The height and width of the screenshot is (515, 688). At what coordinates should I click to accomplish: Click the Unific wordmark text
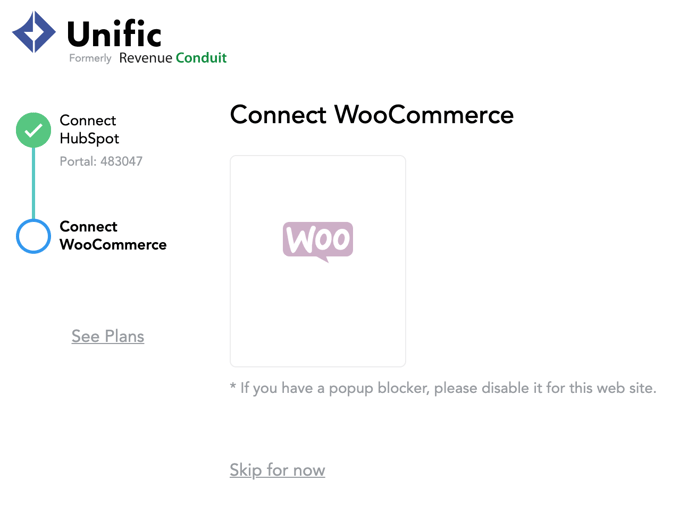click(x=114, y=34)
